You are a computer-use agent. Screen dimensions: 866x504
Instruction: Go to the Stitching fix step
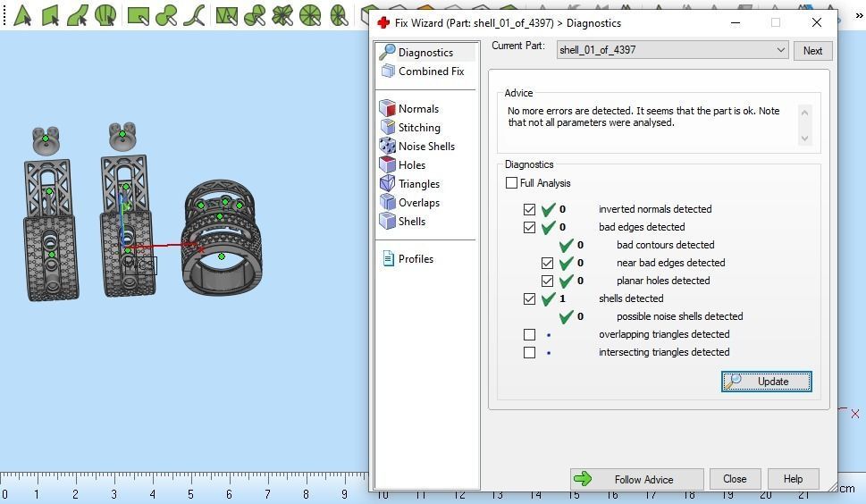[410, 128]
